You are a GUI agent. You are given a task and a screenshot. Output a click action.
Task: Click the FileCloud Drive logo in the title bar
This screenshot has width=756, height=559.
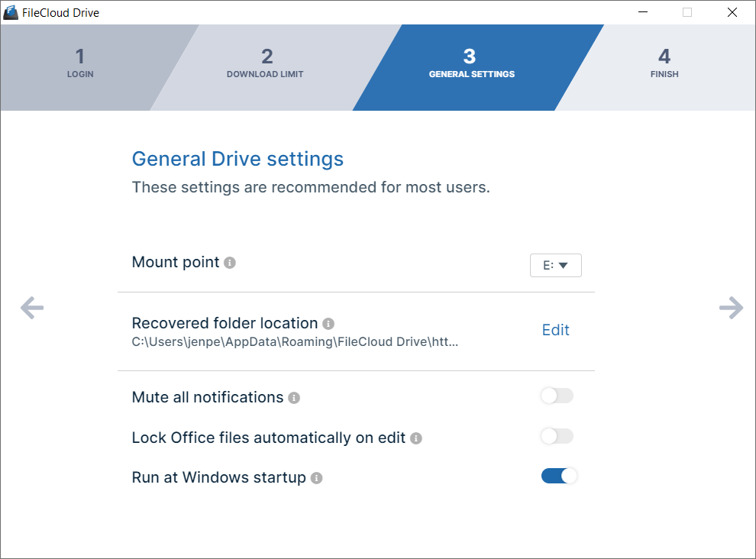[11, 12]
